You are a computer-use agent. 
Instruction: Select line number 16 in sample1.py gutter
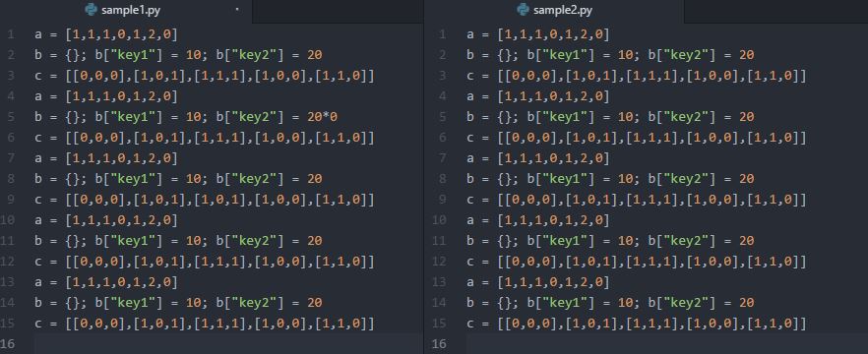[x=8, y=343]
